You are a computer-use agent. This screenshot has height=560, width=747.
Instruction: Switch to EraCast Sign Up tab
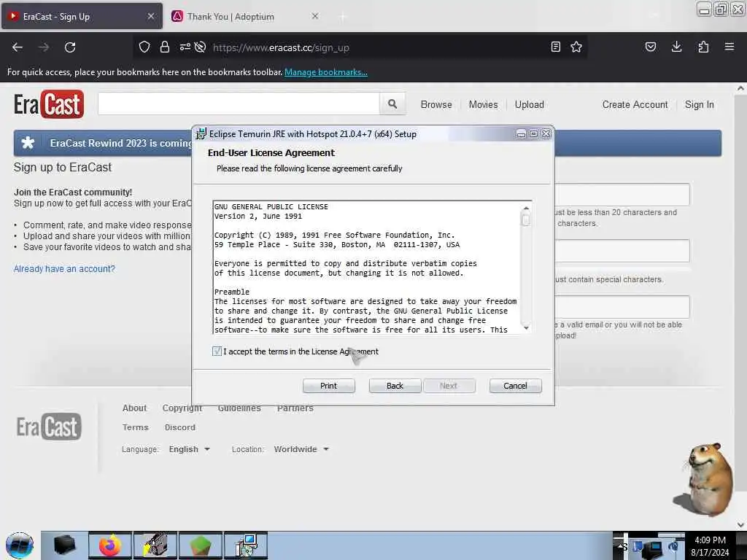tap(81, 16)
